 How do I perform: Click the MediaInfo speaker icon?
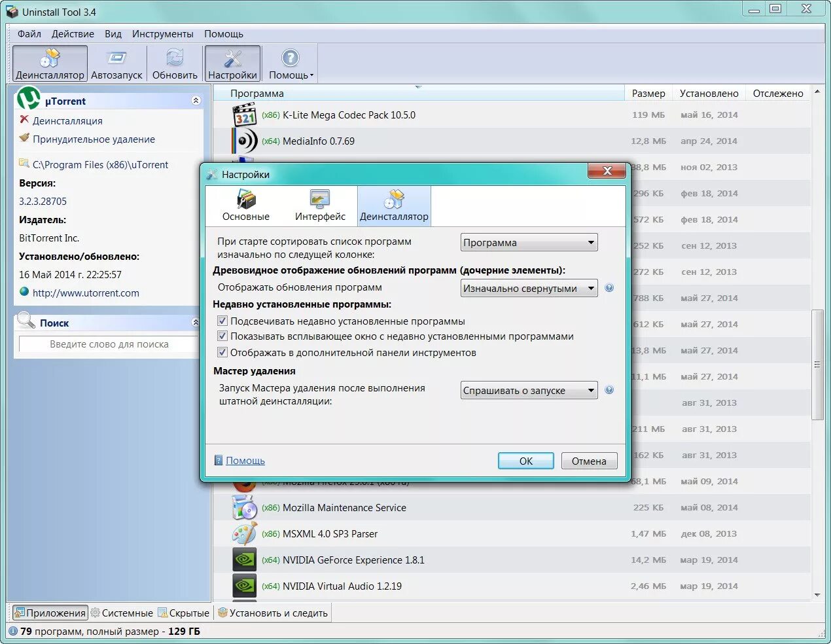[x=244, y=141]
